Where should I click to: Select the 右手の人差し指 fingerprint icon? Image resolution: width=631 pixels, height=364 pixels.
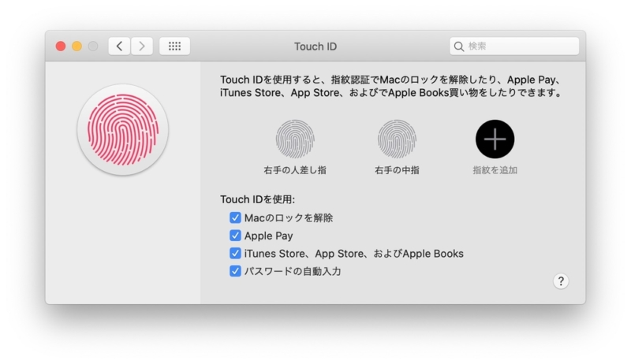tap(295, 139)
